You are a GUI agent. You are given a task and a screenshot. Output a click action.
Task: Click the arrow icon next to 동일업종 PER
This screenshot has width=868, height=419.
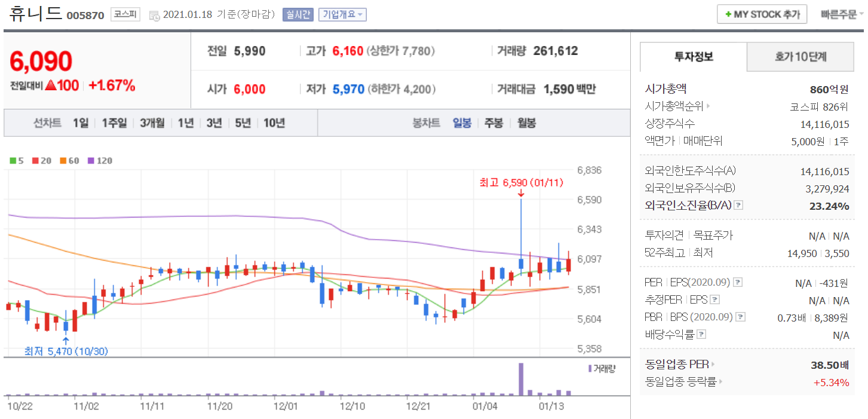[x=713, y=364]
